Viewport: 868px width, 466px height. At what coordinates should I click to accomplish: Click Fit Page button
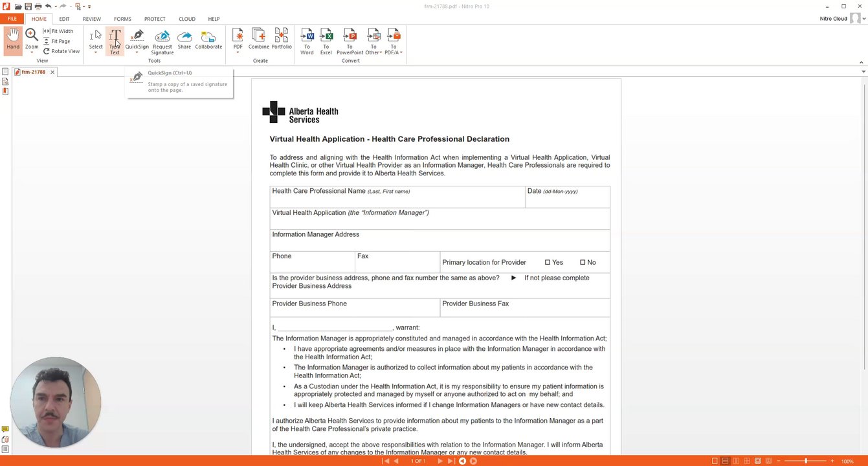click(57, 41)
